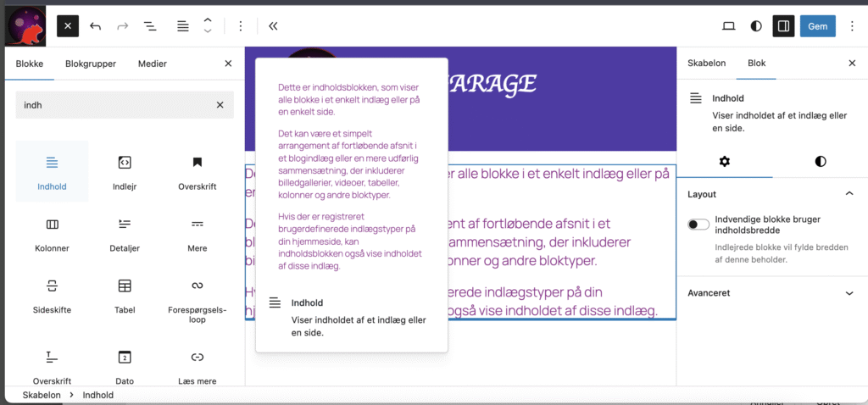Insert the Tabel block
This screenshot has width=868, height=405.
coord(125,286)
